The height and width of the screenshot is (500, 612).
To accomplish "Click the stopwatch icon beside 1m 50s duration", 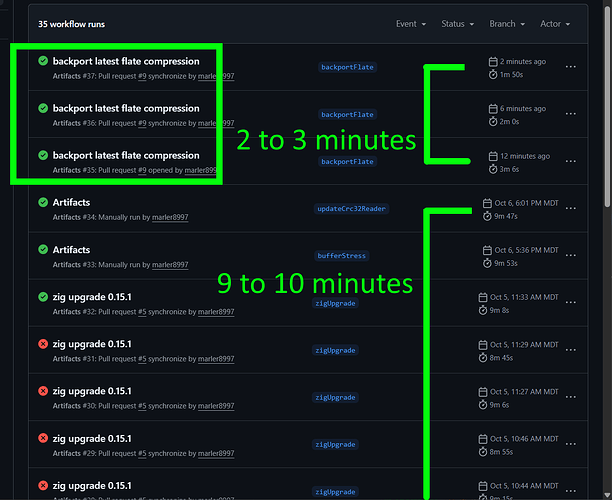I will click(x=493, y=75).
